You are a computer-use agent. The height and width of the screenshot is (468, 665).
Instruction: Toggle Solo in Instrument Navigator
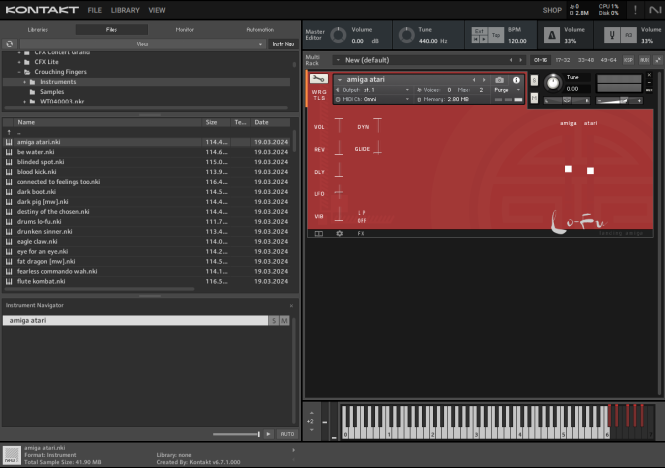pyautogui.click(x=274, y=321)
